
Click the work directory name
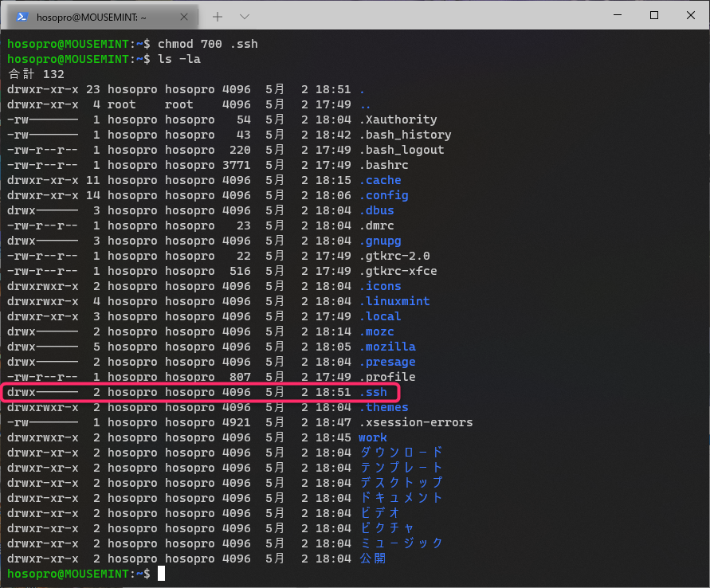pos(373,437)
